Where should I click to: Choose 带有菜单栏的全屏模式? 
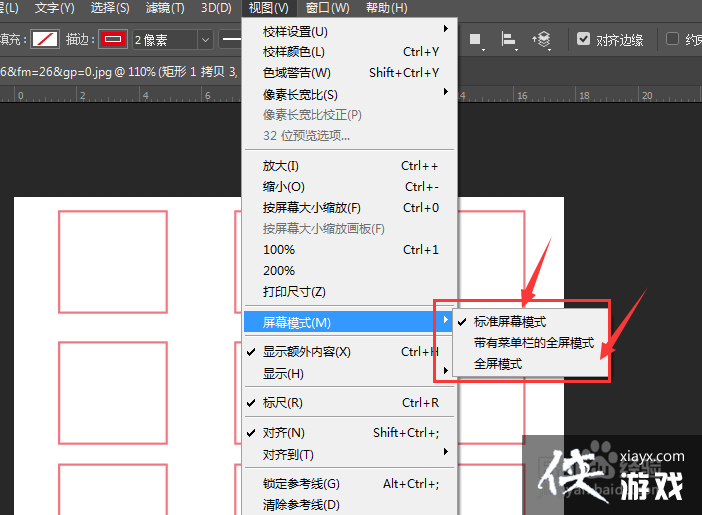(533, 343)
